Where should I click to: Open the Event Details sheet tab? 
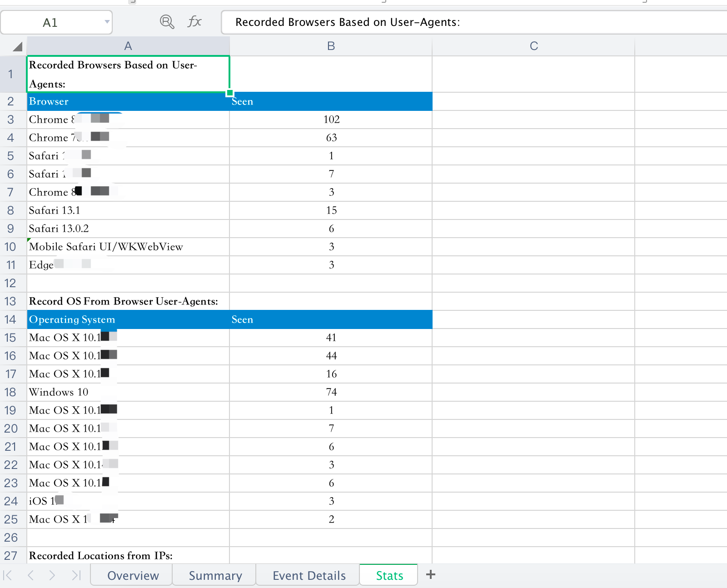(x=309, y=576)
